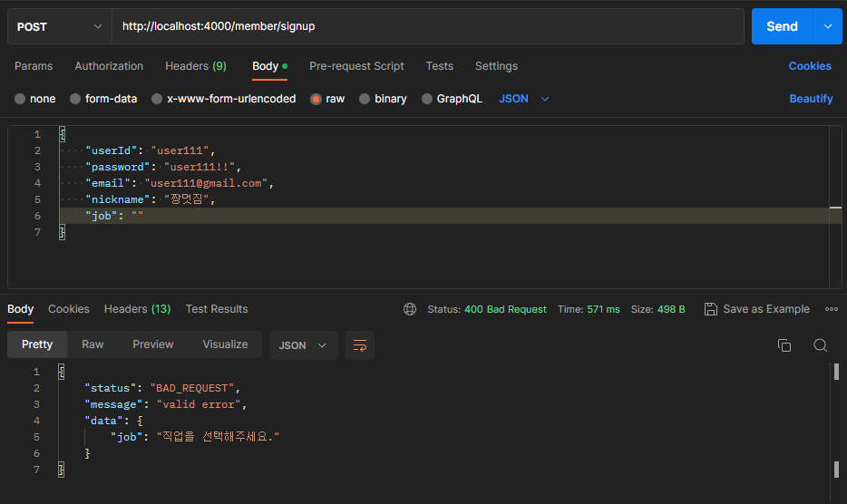Open the POST method dropdown
This screenshot has height=504, width=847.
[x=60, y=26]
